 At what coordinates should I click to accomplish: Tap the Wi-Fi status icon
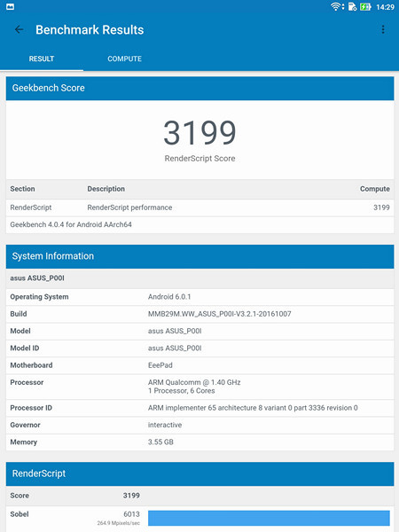[337, 7]
